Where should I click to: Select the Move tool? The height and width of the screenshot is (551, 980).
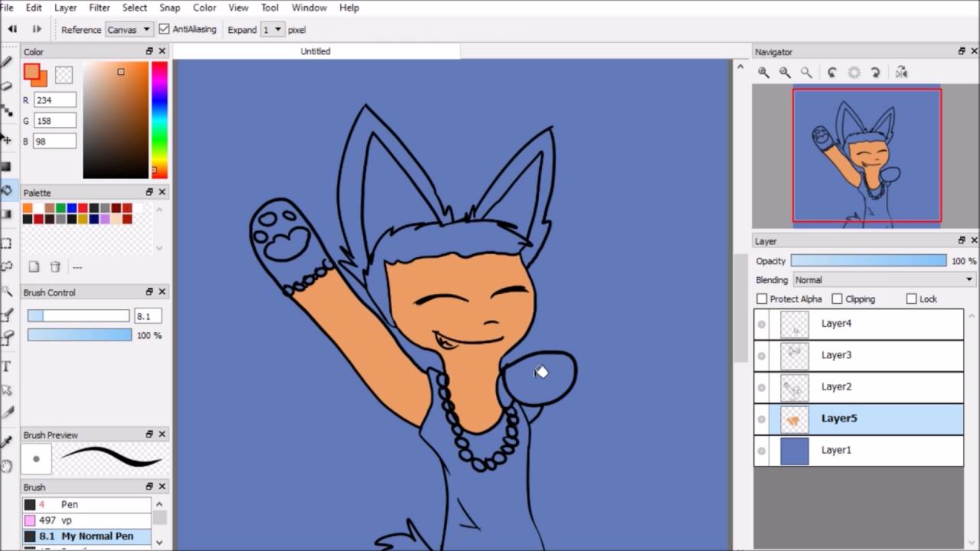coord(6,139)
